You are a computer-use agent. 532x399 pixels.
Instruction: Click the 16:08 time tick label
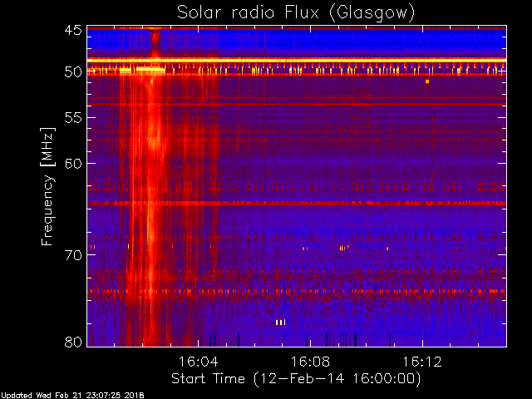310,362
